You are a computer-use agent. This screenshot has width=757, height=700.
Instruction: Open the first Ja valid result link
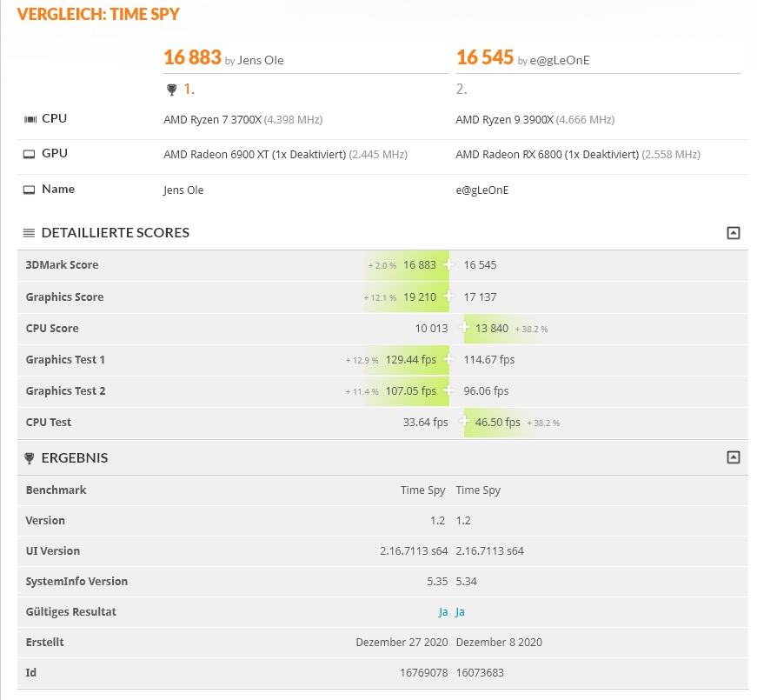click(443, 612)
